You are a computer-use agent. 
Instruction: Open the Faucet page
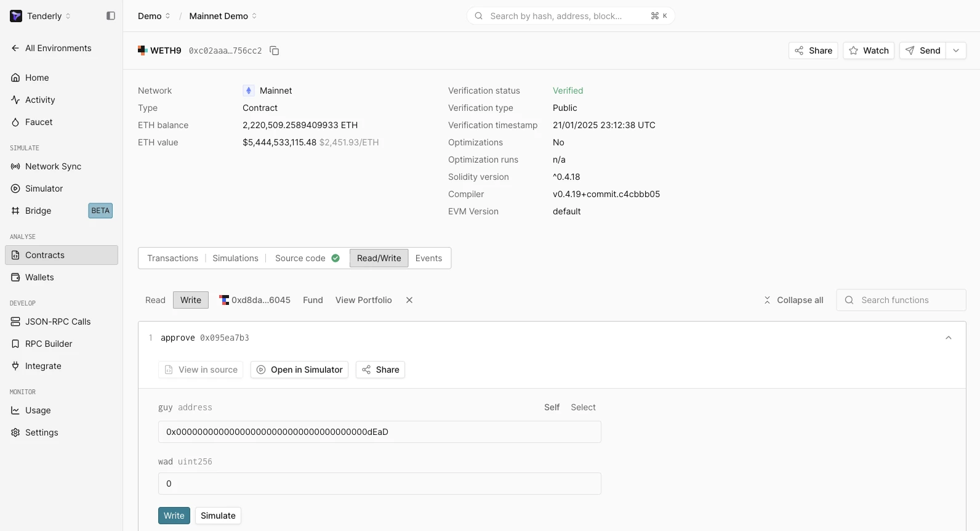tap(62, 122)
